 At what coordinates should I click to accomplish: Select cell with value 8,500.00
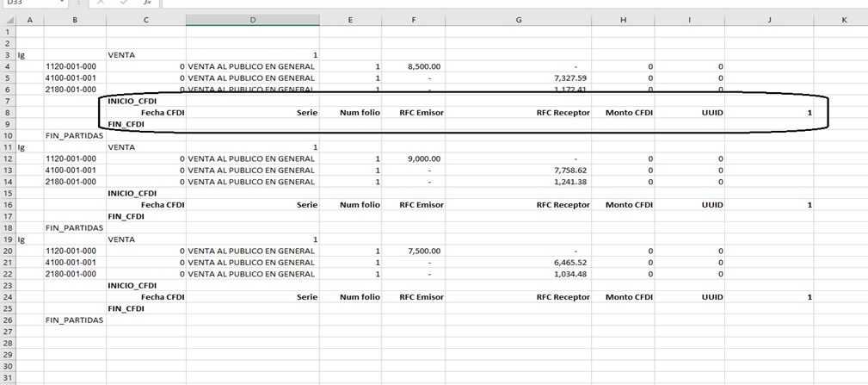click(413, 66)
